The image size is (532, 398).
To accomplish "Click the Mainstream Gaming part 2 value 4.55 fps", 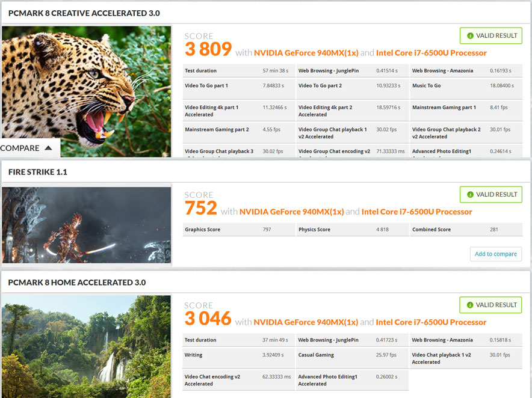I will coord(271,129).
